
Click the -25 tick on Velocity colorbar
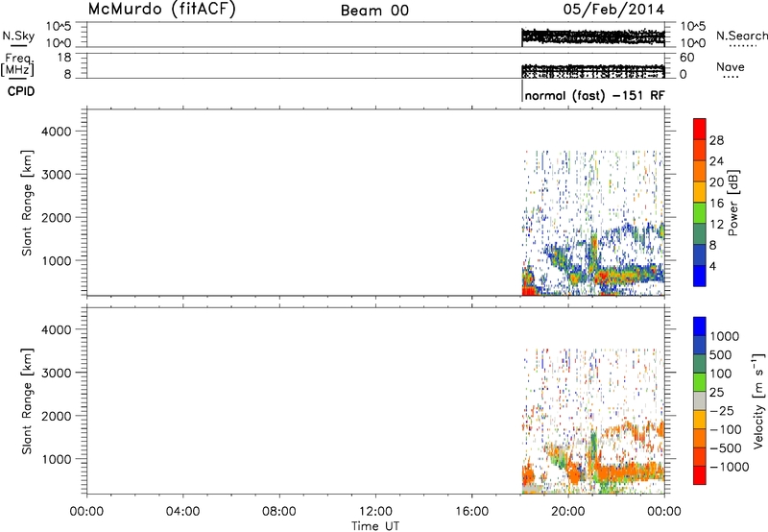click(722, 410)
